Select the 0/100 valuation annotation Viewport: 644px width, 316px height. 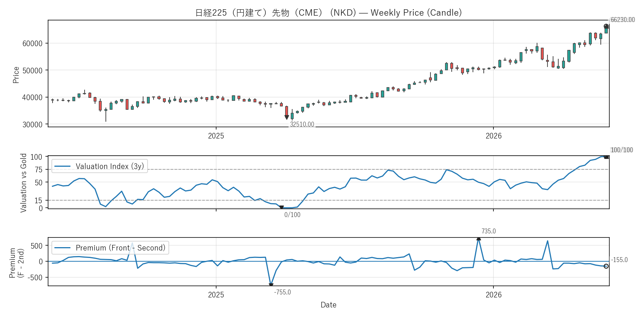click(292, 215)
